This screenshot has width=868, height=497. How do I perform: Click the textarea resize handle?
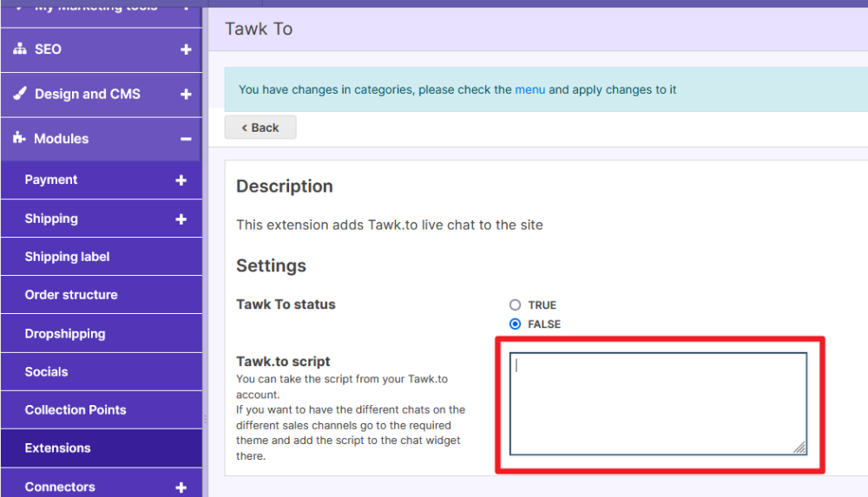[799, 448]
